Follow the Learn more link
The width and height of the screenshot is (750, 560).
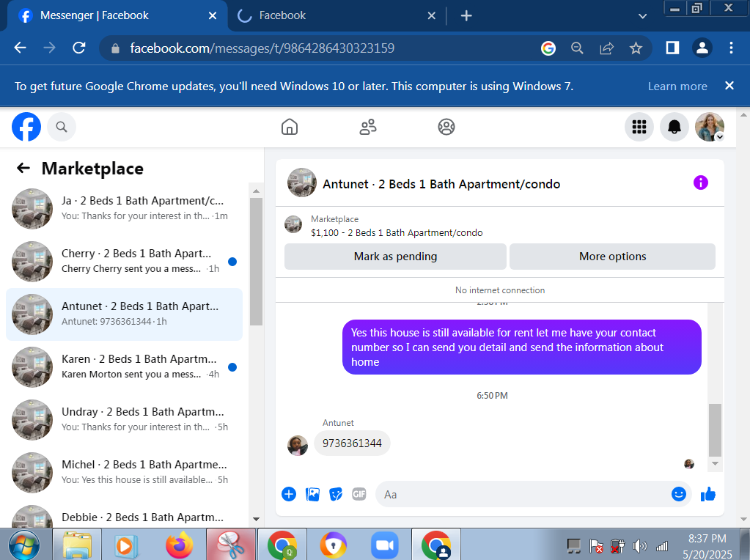coord(677,86)
